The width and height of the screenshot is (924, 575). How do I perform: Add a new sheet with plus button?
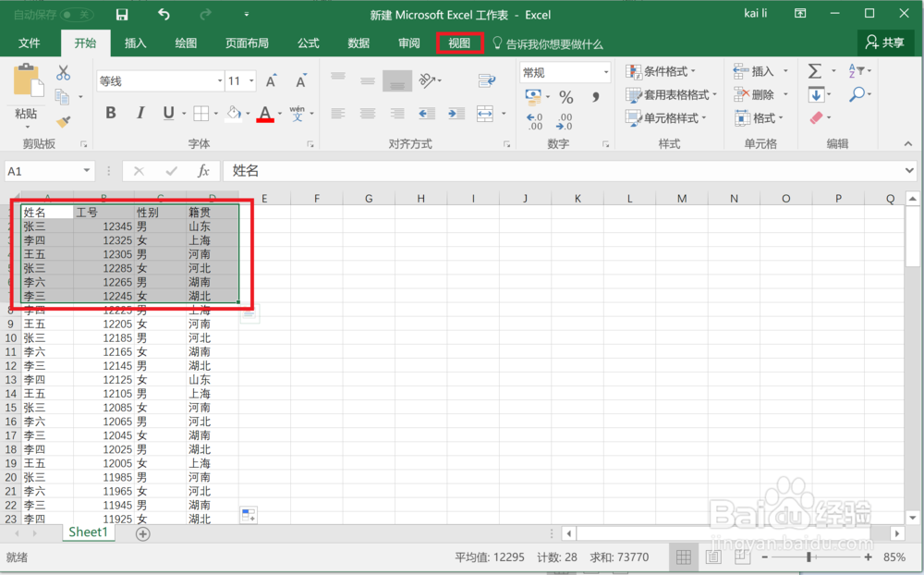tap(142, 533)
